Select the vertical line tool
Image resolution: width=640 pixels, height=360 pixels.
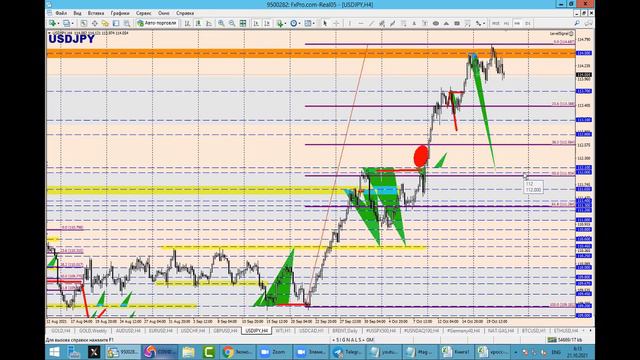coord(350,23)
